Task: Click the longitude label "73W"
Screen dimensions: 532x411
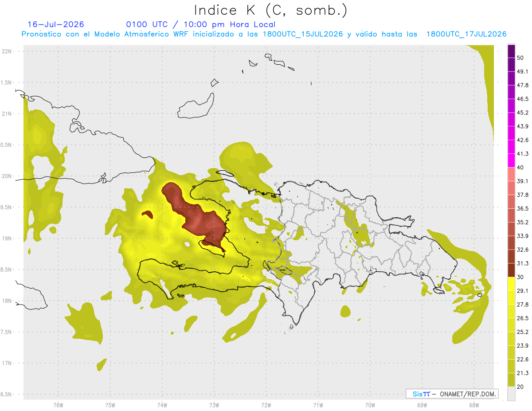Action: pos(214,405)
